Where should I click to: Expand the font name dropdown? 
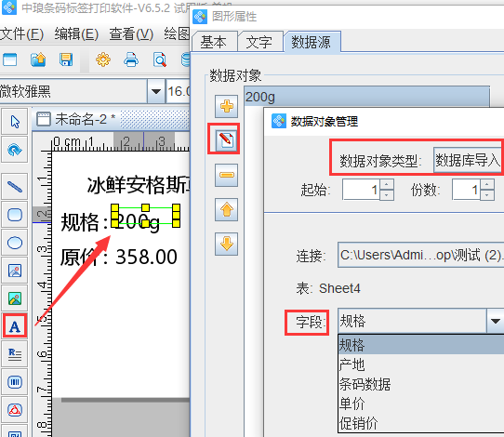click(156, 91)
